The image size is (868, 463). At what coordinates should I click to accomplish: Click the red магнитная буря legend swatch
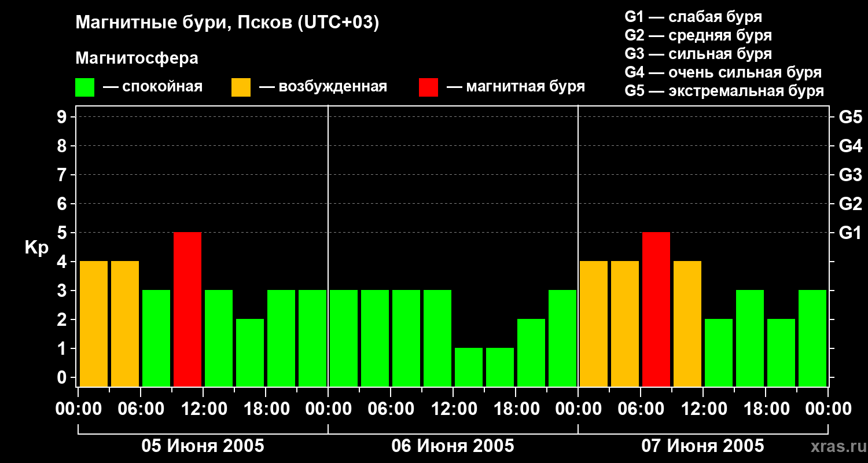[x=428, y=87]
